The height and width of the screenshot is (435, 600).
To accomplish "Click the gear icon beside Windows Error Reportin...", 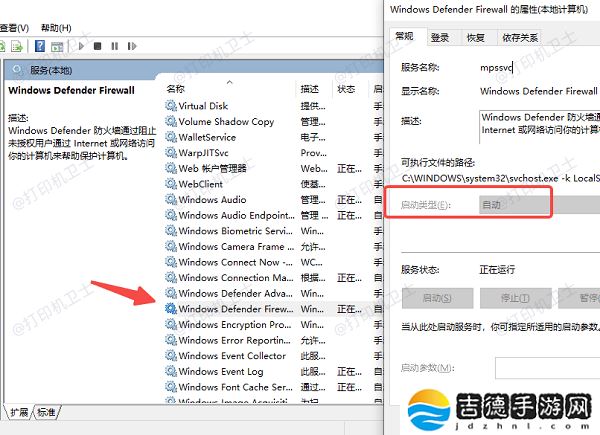I will (x=171, y=340).
